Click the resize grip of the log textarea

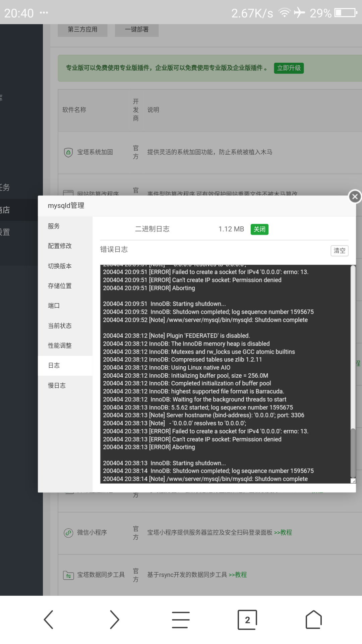tap(353, 481)
